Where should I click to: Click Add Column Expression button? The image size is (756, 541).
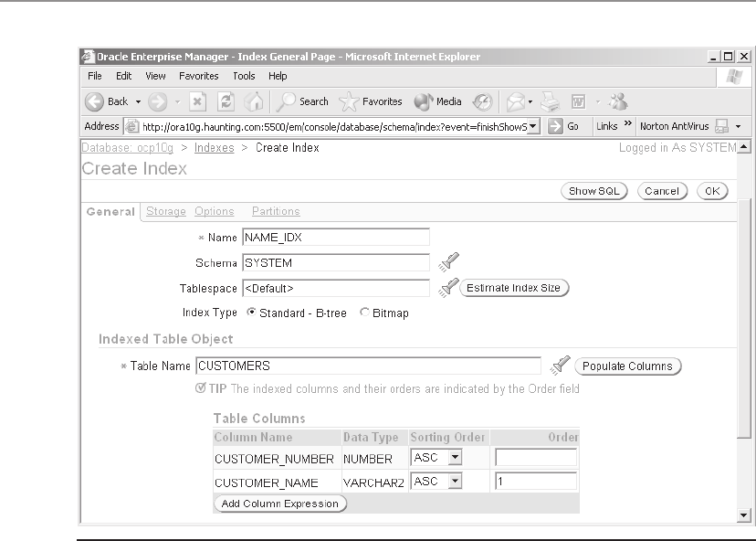(279, 504)
